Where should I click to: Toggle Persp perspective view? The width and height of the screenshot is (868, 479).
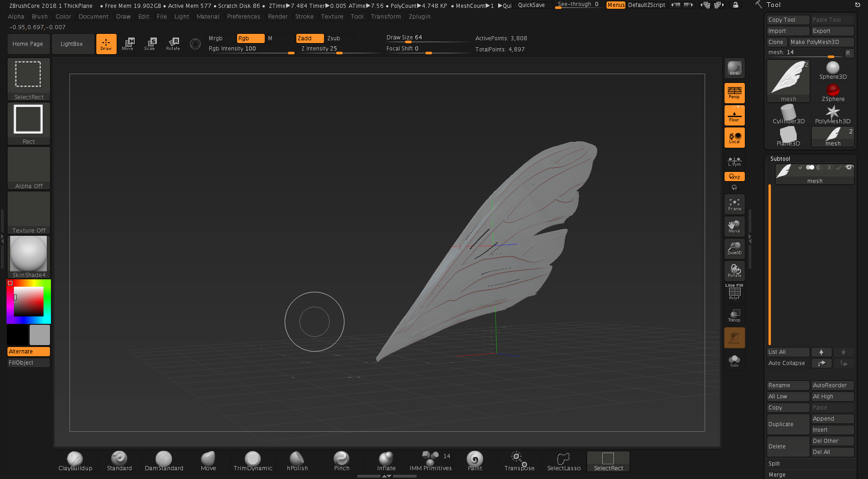click(734, 93)
